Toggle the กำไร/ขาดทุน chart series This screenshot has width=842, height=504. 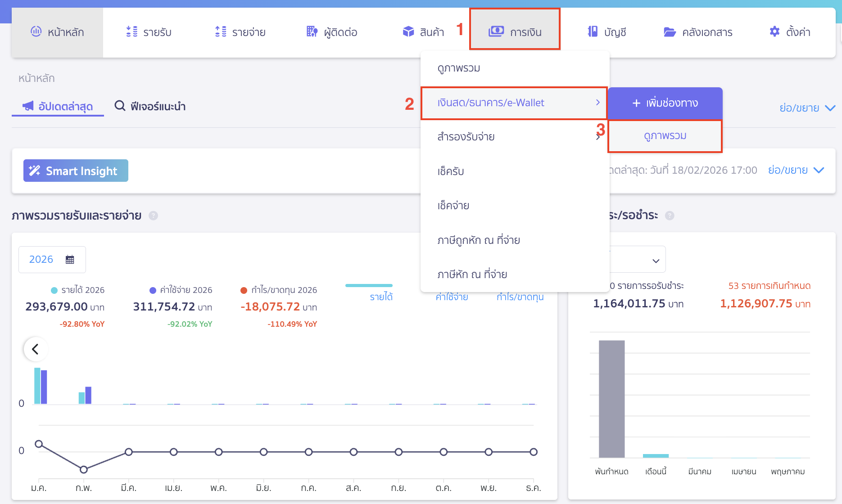point(519,297)
